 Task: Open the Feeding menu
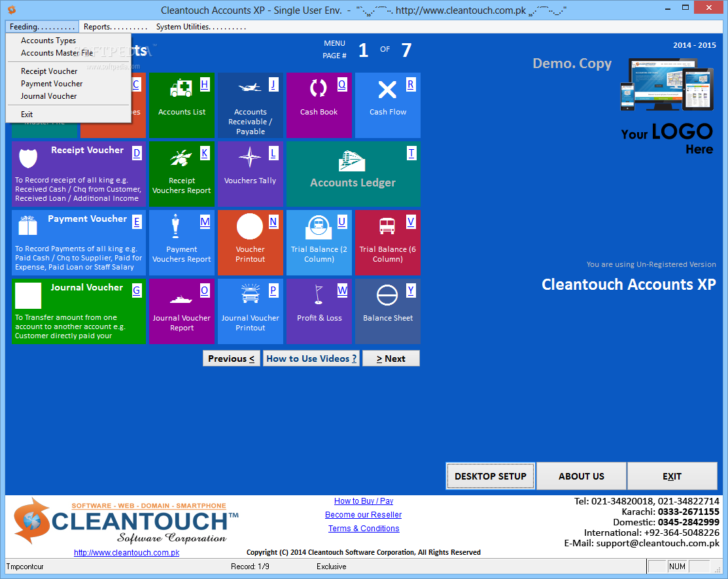point(43,27)
